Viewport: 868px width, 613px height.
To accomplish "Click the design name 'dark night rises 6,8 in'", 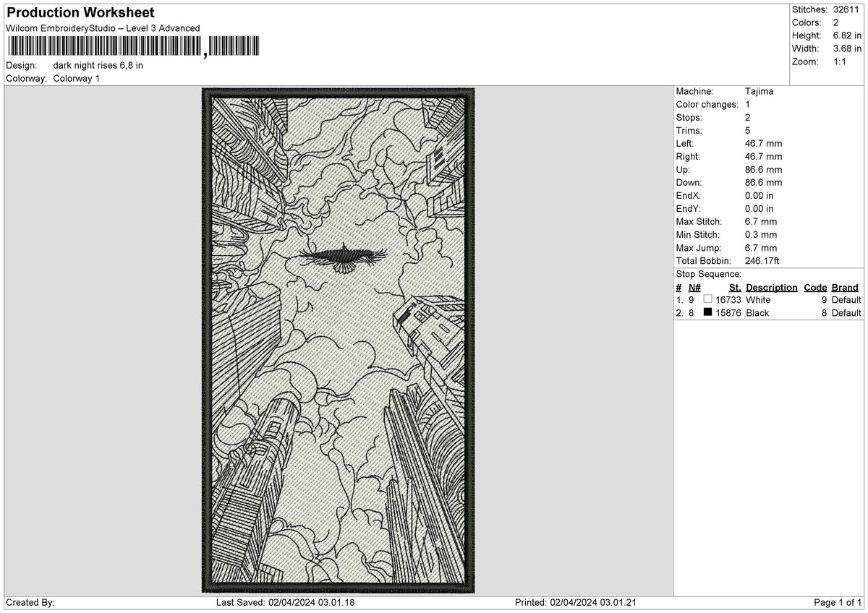I will click(98, 66).
